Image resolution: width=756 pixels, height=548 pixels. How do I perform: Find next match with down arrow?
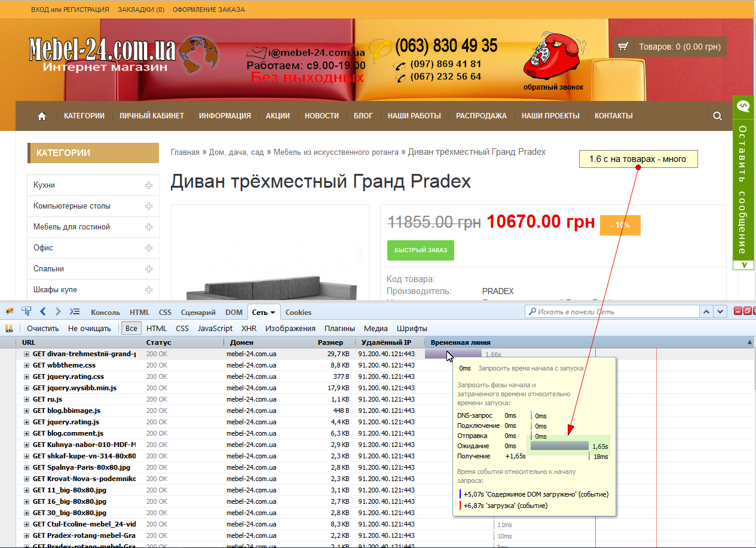click(721, 311)
